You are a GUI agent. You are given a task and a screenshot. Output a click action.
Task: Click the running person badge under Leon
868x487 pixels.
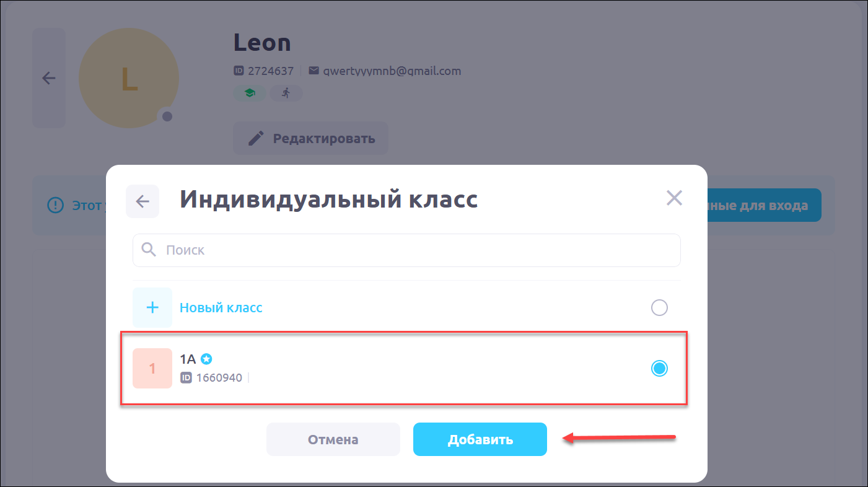click(286, 93)
